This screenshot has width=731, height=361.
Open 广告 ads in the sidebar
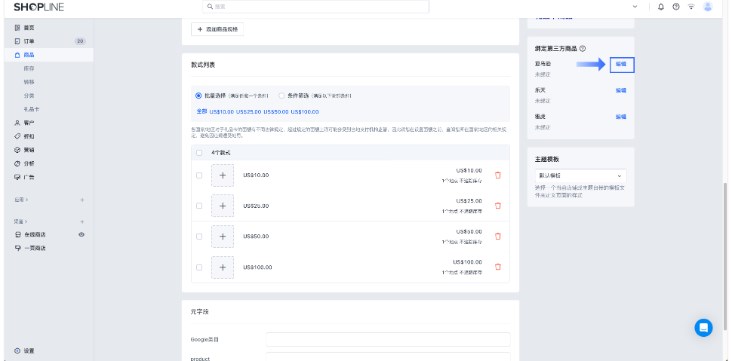pos(24,177)
